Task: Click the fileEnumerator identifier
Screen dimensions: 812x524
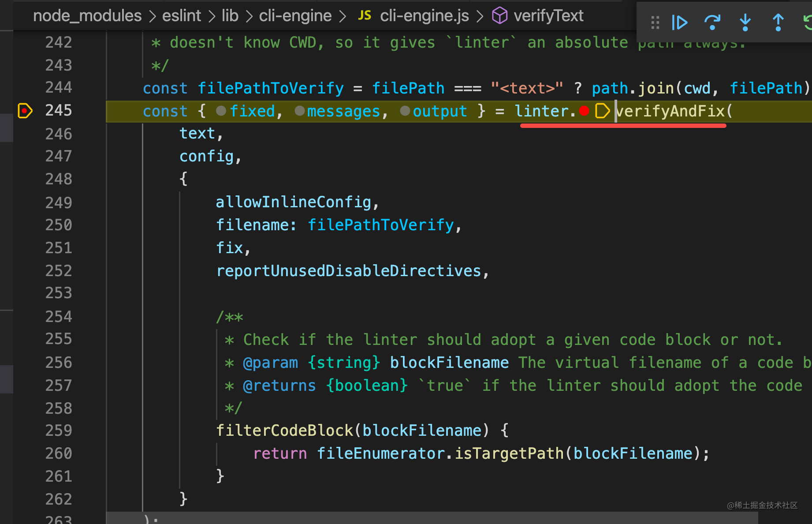Action: pos(381,453)
